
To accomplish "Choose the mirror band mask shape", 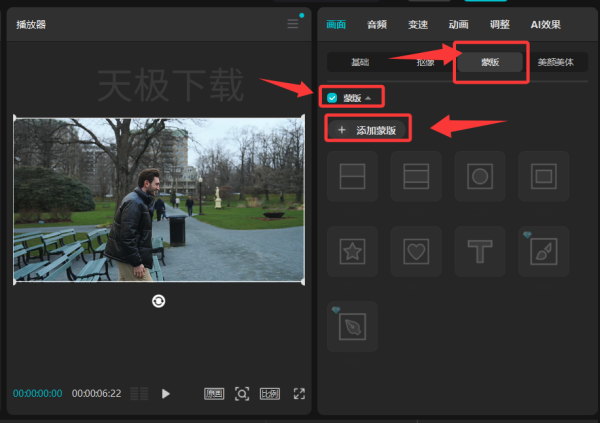I will [416, 176].
